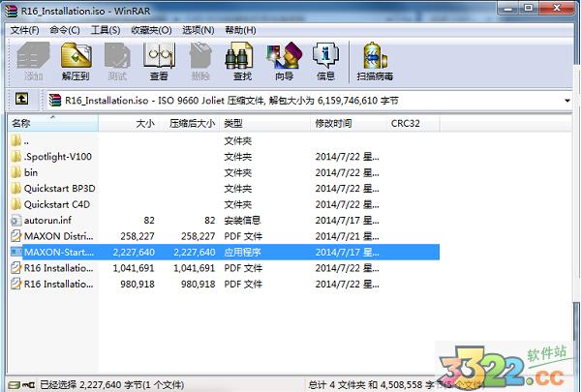
Task: Open the File (文件) menu
Action: coord(24,30)
